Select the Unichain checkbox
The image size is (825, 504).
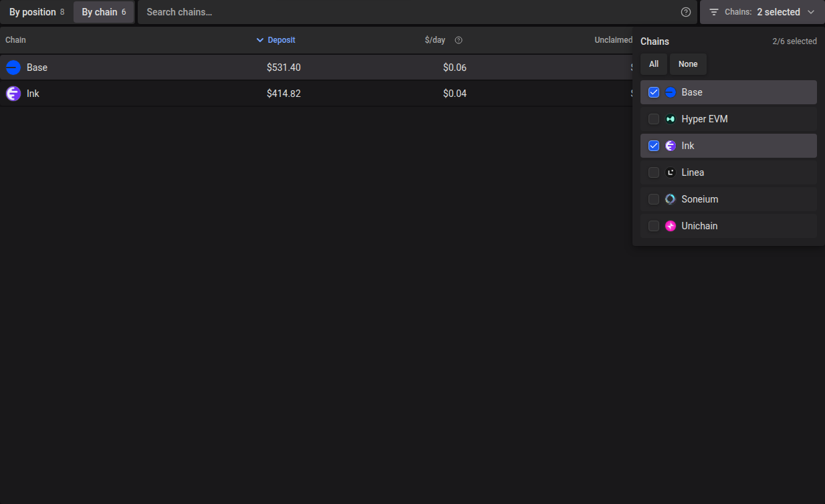tap(654, 226)
